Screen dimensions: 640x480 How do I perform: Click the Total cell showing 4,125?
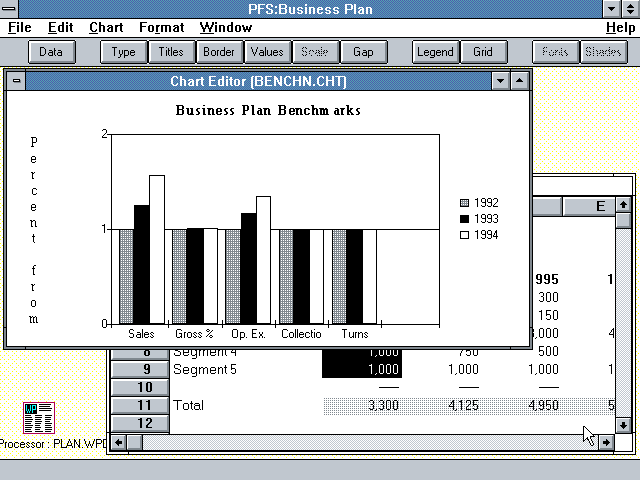point(463,405)
